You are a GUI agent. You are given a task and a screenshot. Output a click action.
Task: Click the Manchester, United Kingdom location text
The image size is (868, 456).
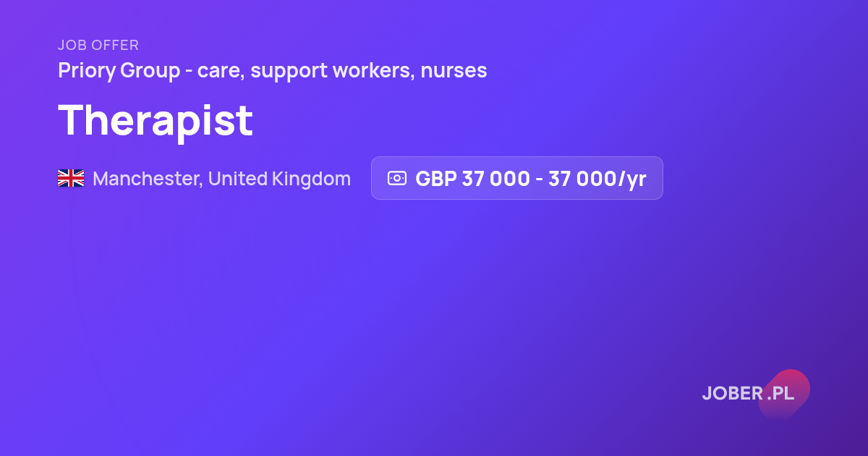(x=221, y=179)
